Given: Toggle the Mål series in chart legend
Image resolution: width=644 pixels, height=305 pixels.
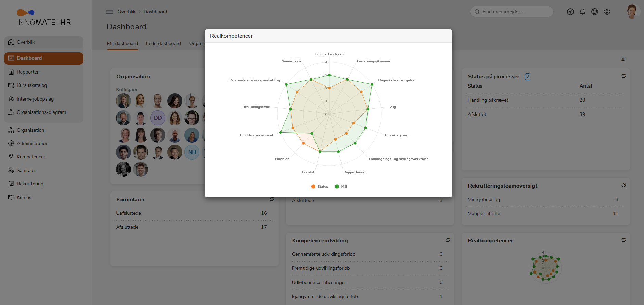Looking at the screenshot, I should point(341,187).
